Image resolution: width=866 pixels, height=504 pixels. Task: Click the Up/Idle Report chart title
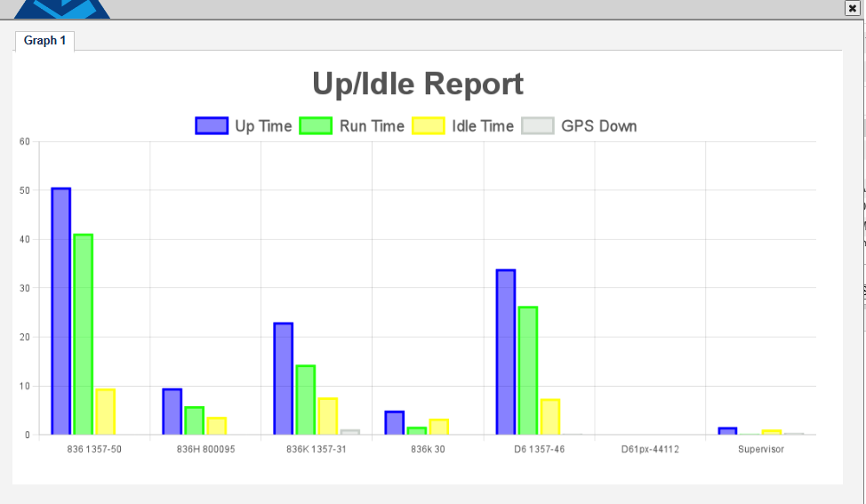click(x=418, y=84)
